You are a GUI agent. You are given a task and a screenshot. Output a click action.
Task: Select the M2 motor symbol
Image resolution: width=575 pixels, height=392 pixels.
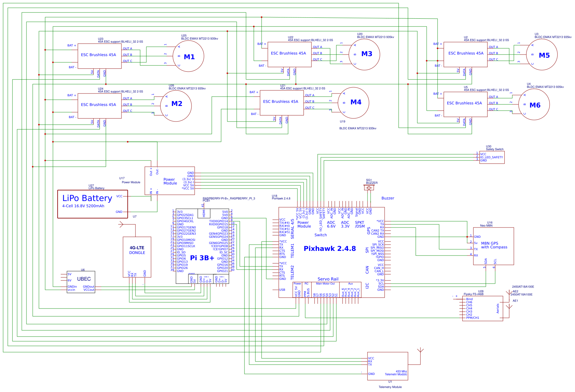pos(176,106)
